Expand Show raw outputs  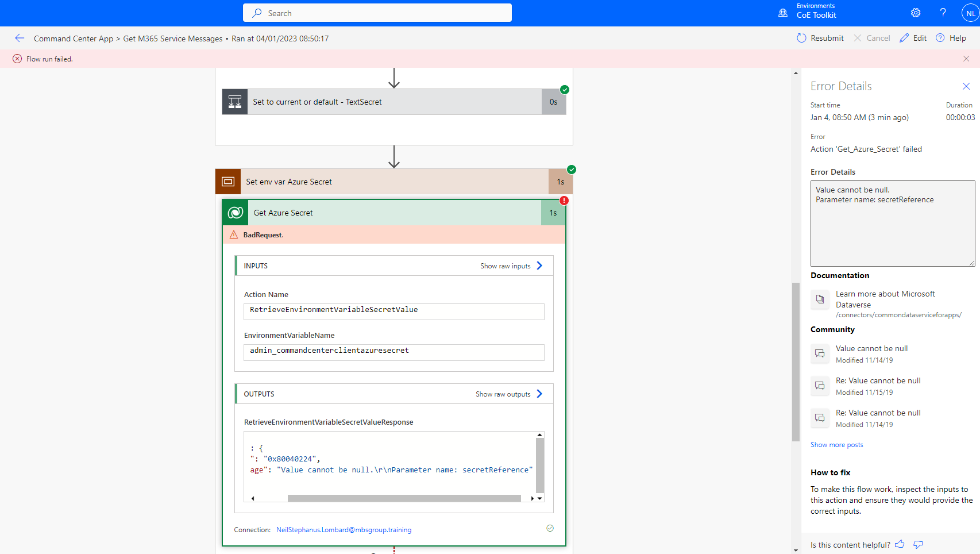coord(507,394)
